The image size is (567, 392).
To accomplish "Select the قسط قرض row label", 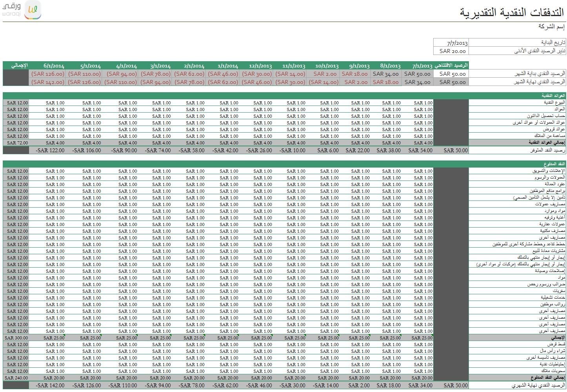I will (x=556, y=344).
